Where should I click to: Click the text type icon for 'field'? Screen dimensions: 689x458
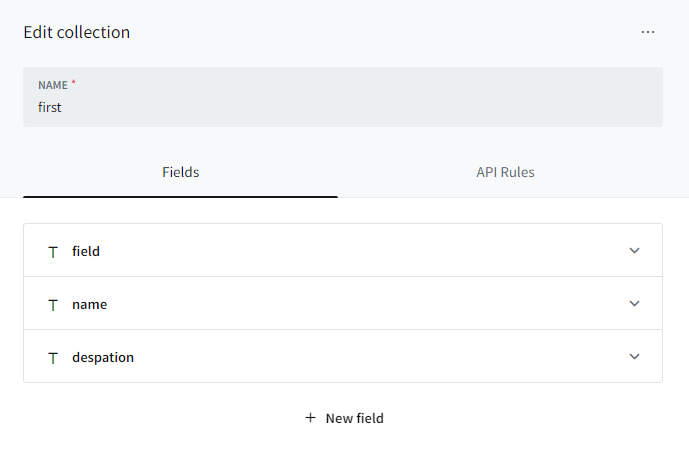pos(53,251)
